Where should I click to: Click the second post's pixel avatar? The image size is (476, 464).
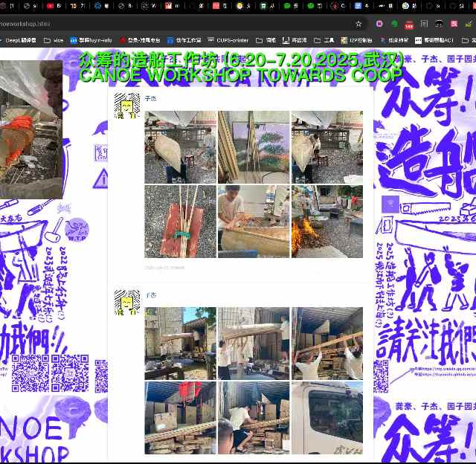point(127,302)
